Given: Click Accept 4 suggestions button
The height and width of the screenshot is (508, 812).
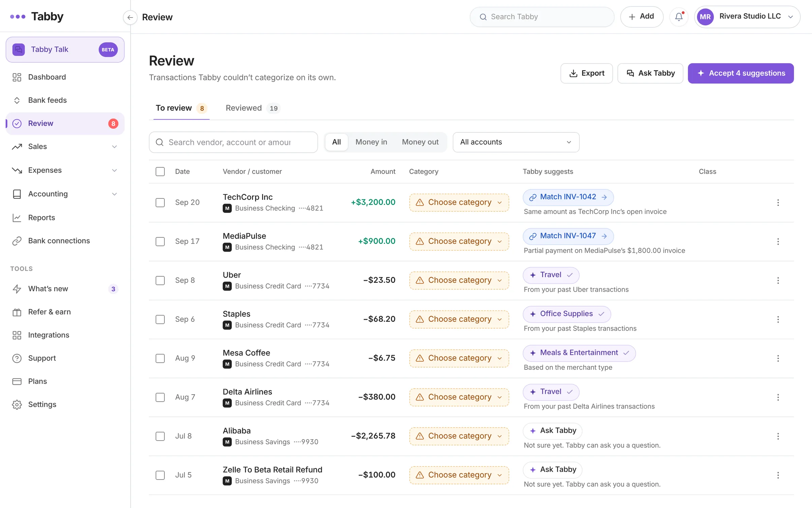Looking at the screenshot, I should 741,73.
